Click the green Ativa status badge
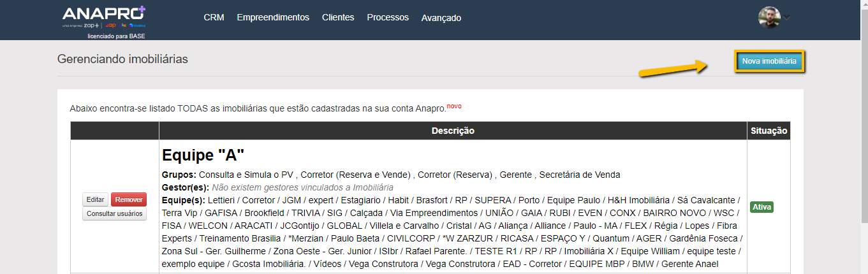 coord(761,206)
